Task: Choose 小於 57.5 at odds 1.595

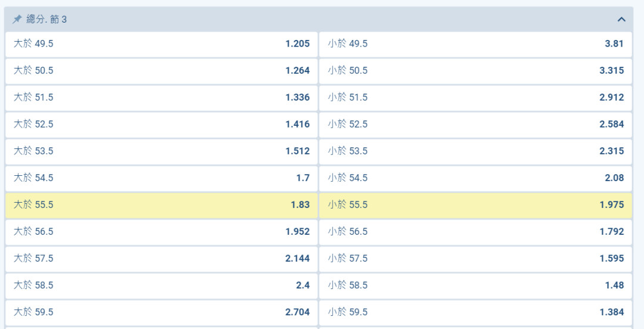Action: click(x=475, y=258)
